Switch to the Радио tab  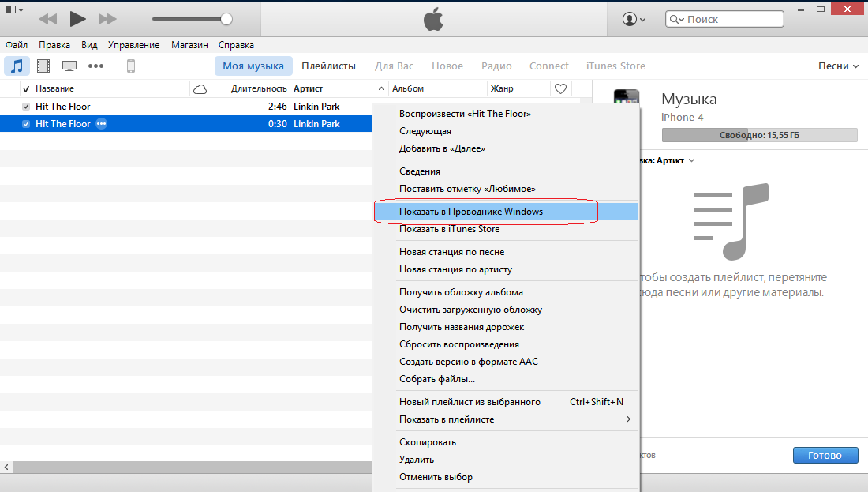click(496, 66)
